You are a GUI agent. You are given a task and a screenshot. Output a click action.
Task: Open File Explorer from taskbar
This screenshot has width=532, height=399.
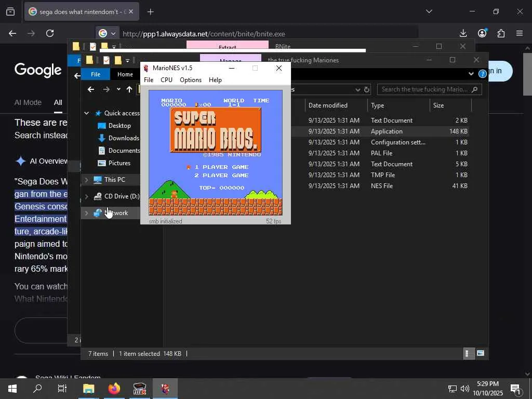pyautogui.click(x=88, y=389)
